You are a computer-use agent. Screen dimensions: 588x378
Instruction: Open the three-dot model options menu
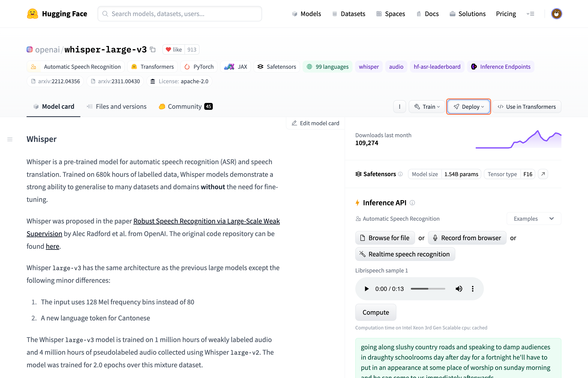point(399,107)
